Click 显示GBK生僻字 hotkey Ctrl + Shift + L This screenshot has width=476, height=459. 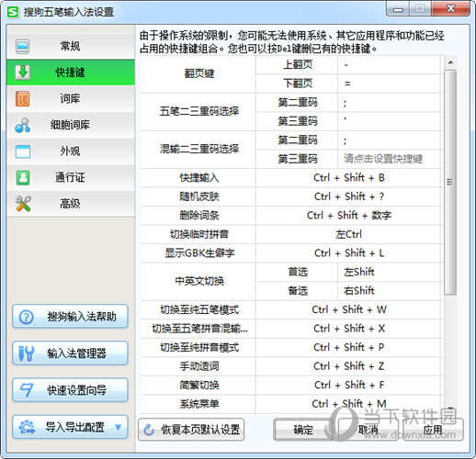(x=349, y=253)
